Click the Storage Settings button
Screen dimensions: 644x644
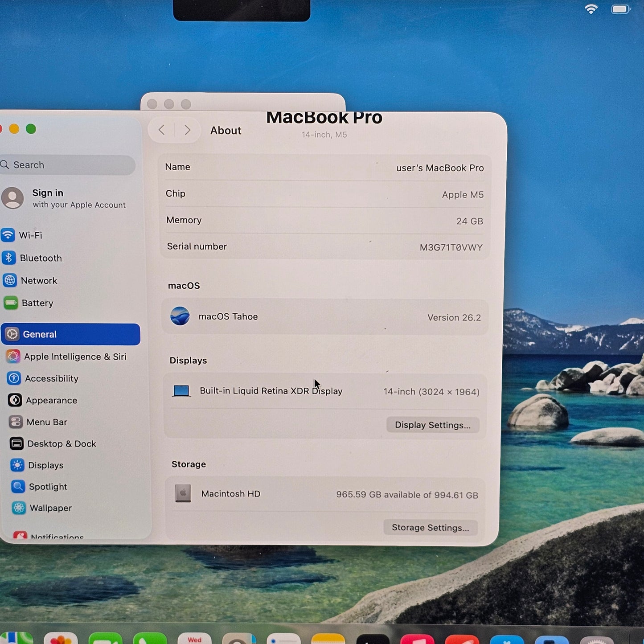click(x=430, y=528)
